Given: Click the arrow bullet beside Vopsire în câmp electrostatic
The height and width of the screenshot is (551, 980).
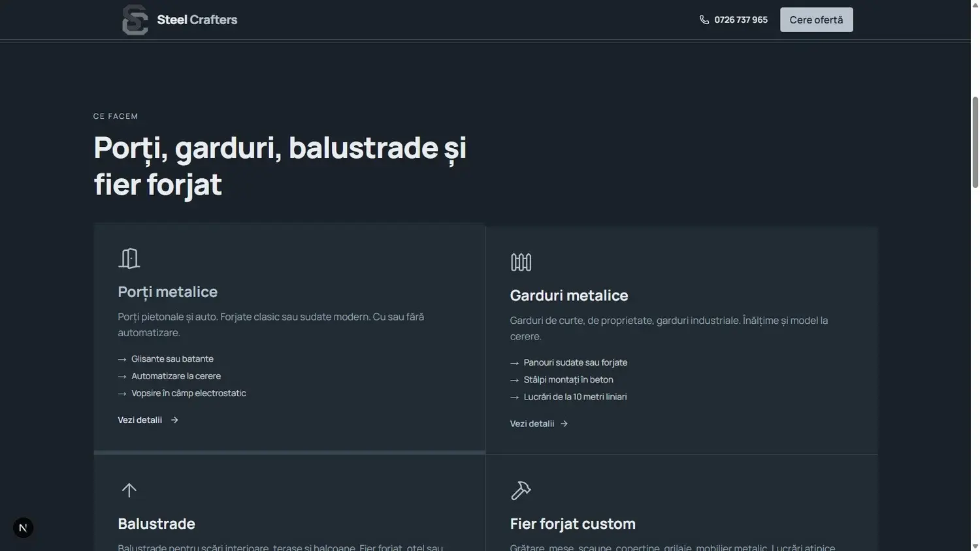Looking at the screenshot, I should [122, 394].
